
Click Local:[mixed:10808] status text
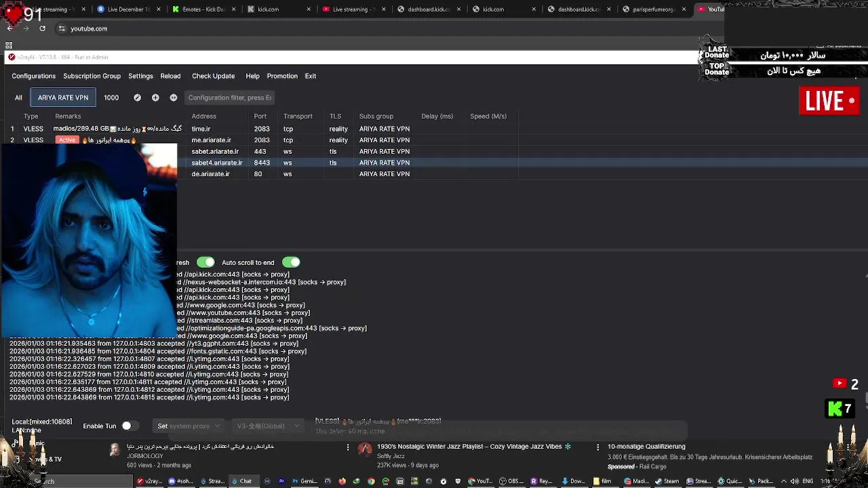[41, 422]
